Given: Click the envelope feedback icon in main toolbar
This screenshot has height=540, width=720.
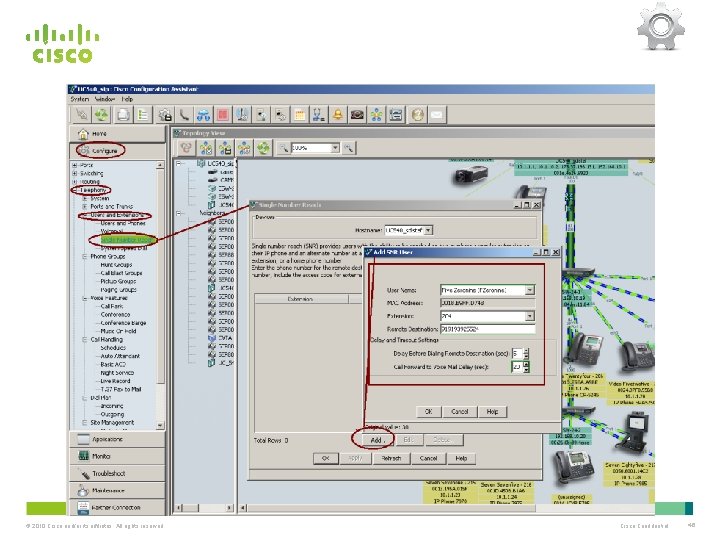Looking at the screenshot, I should coord(437,114).
